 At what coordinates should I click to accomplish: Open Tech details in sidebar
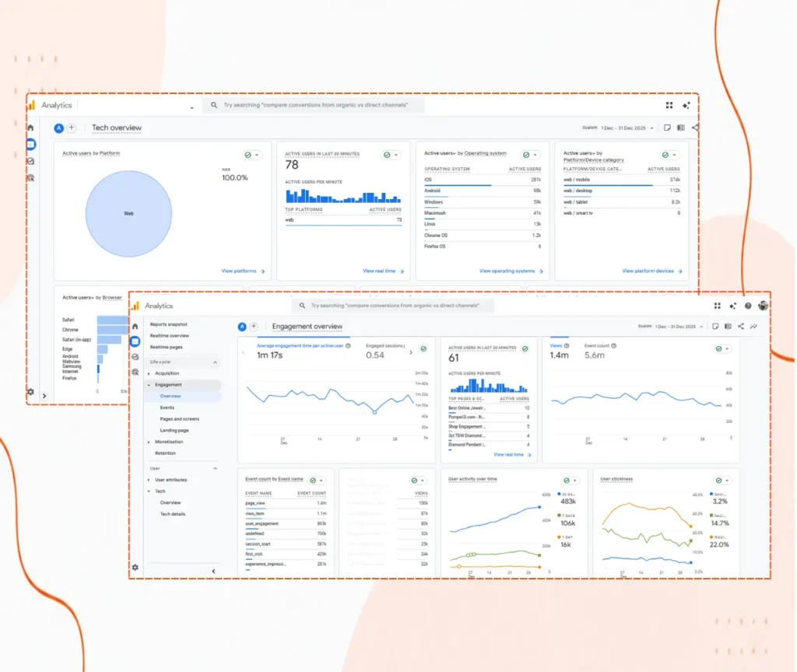[172, 514]
